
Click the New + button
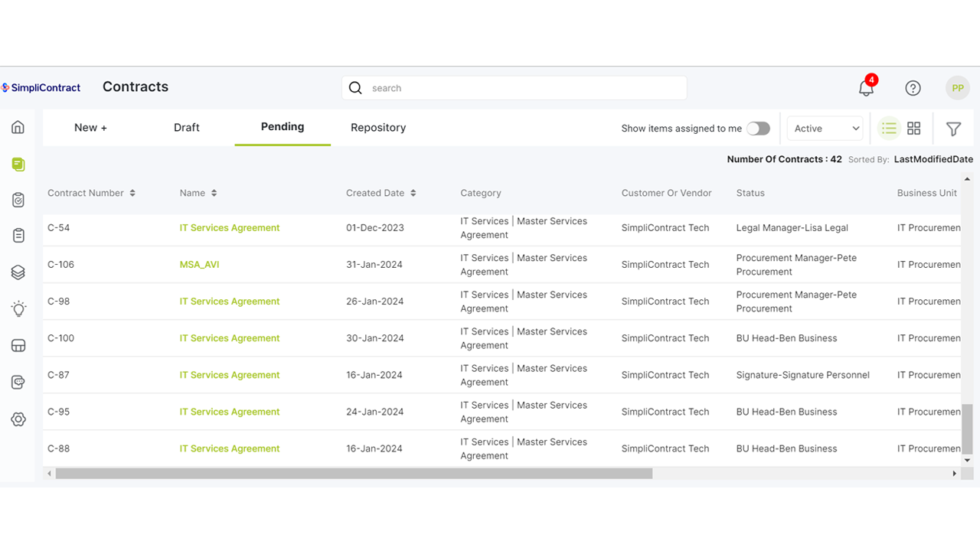coord(90,128)
